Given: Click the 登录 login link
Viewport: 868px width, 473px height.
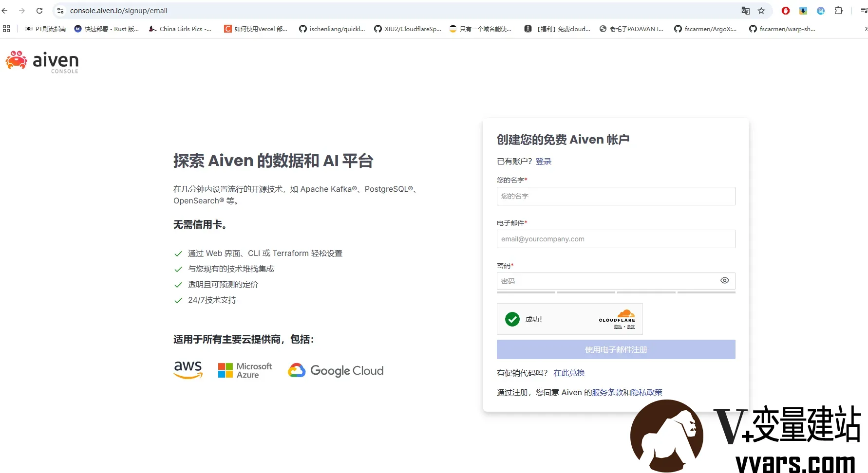Looking at the screenshot, I should click(544, 162).
